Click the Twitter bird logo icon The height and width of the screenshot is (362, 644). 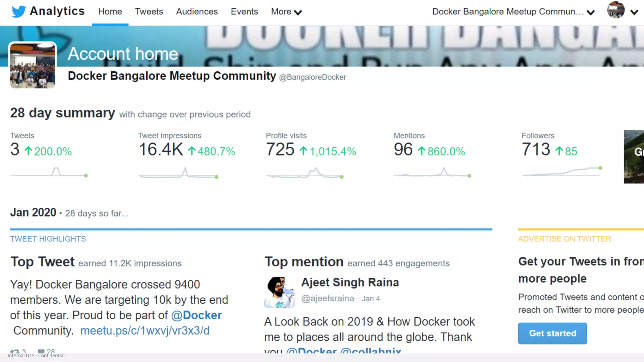pos(19,12)
